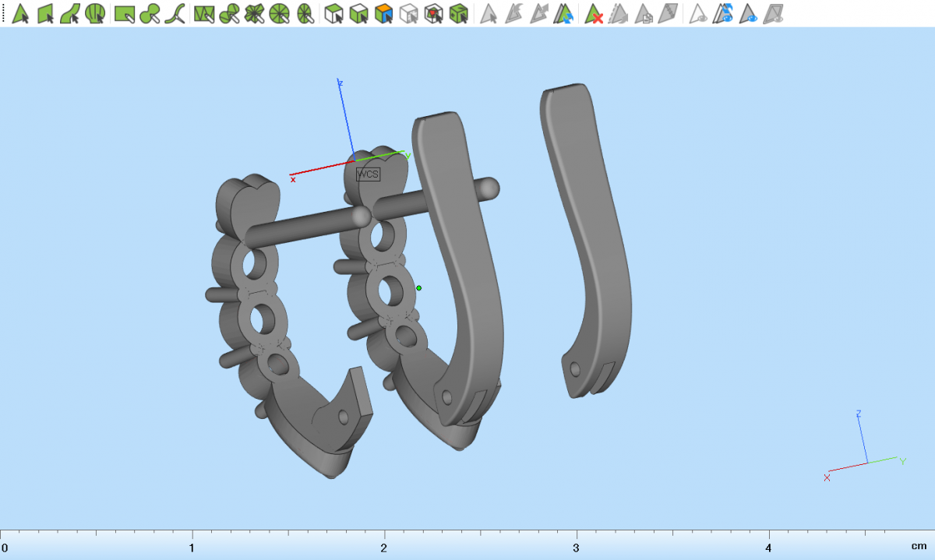This screenshot has height=560, width=935.
Task: Select the cube icon with red triangle
Action: (x=434, y=13)
